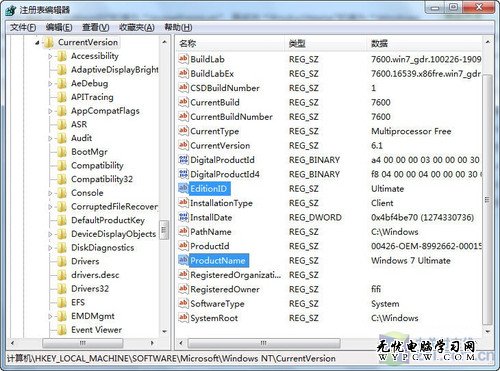Expand the DiskDiagnostics tree node

(50, 248)
